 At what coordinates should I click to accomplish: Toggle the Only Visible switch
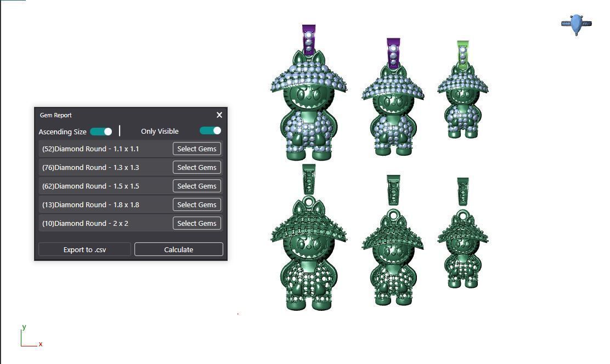211,131
